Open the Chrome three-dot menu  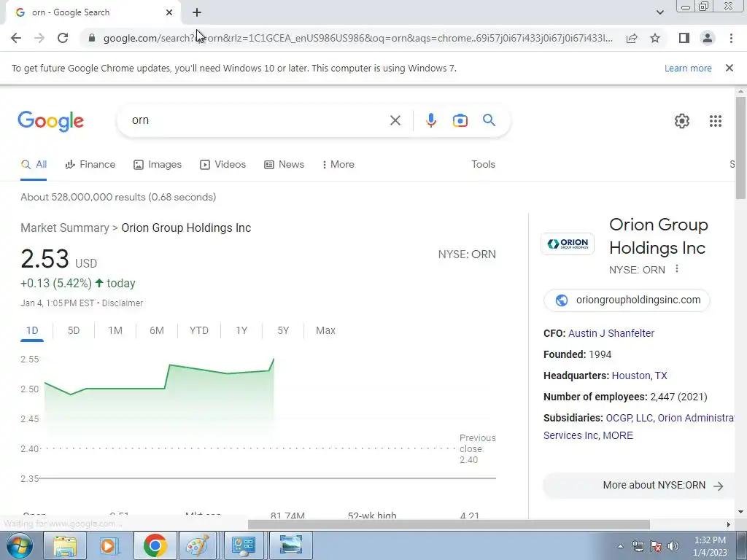pyautogui.click(x=731, y=38)
